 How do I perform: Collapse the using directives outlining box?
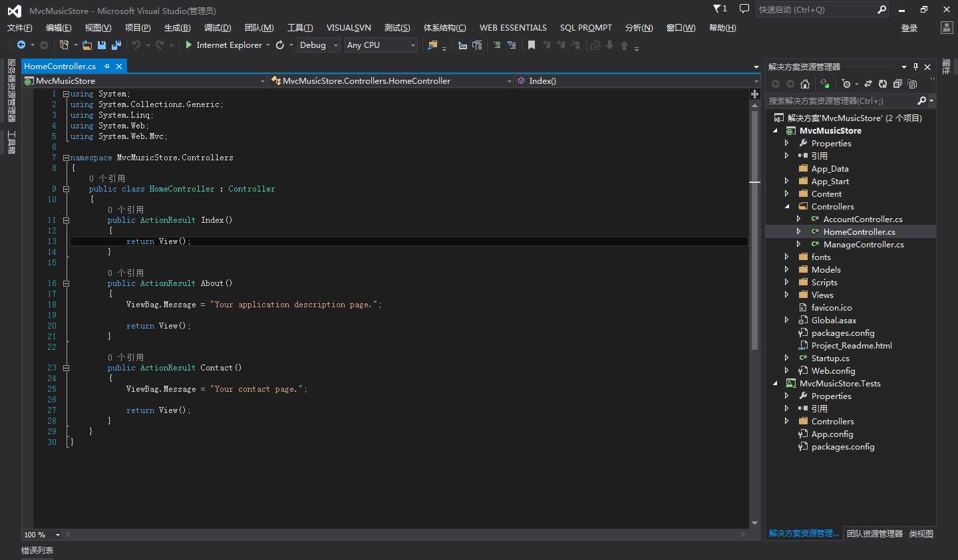click(x=66, y=94)
